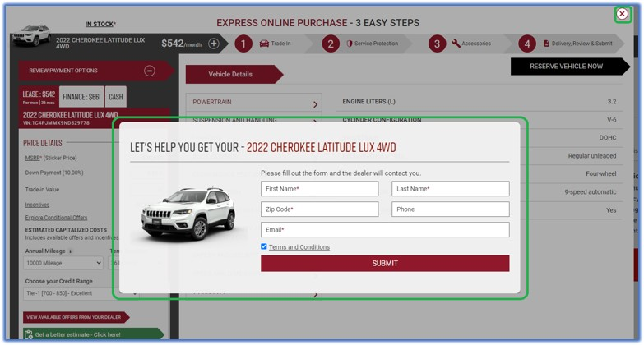This screenshot has width=644, height=345.
Task: Click the Review Payment Options header
Action: click(x=95, y=71)
